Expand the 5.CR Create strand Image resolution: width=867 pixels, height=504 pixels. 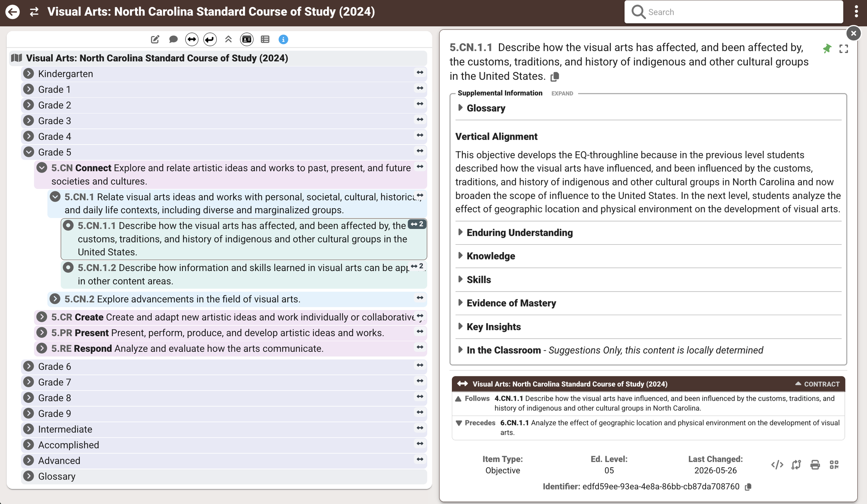[x=42, y=317]
